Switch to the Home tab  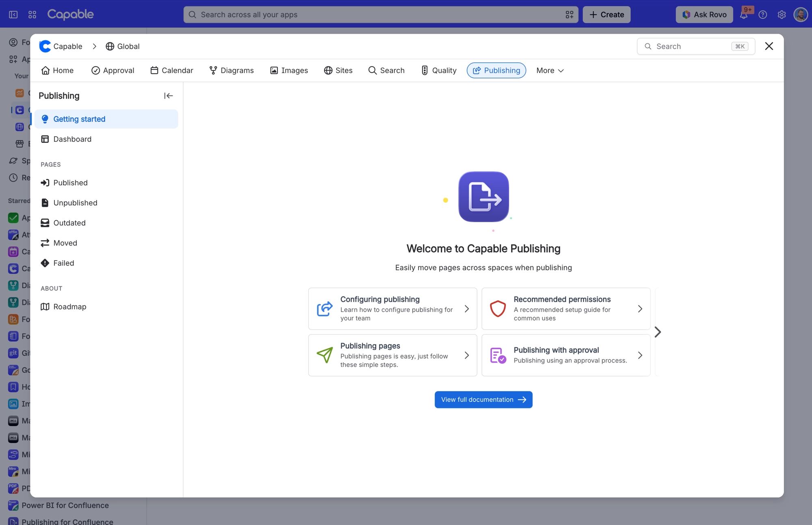tap(57, 71)
